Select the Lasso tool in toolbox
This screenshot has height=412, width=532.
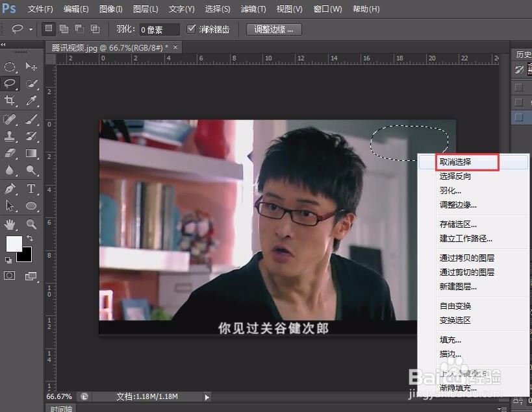pyautogui.click(x=10, y=83)
